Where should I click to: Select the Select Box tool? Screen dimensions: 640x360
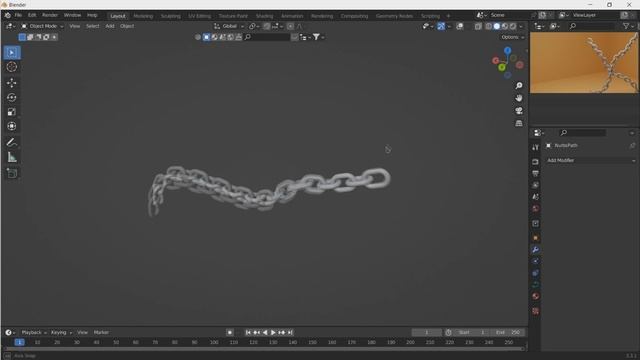tap(12, 53)
